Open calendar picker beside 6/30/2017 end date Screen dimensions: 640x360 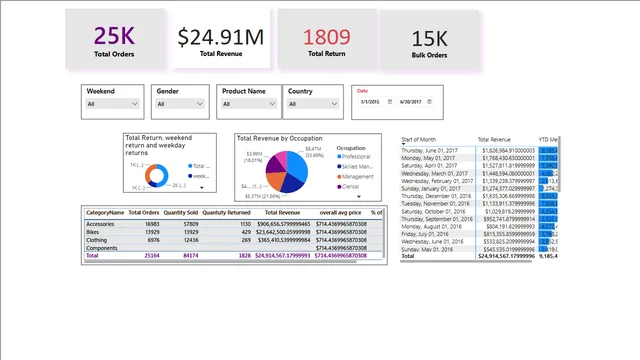click(x=429, y=102)
